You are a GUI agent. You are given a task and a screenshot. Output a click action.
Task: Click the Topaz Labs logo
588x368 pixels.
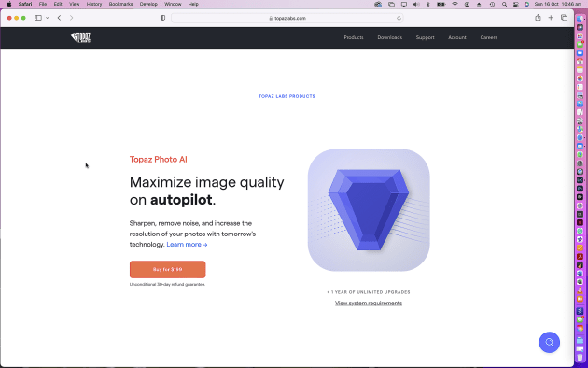coord(80,37)
